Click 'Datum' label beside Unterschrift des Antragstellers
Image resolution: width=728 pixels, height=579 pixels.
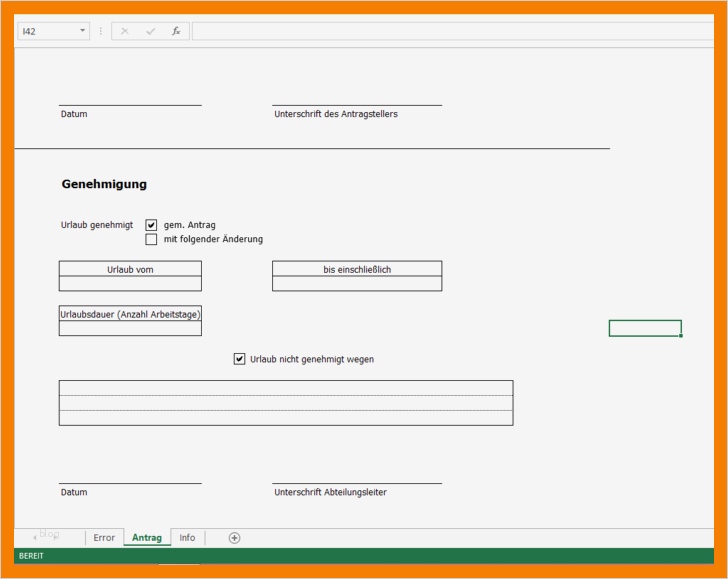coord(74,114)
